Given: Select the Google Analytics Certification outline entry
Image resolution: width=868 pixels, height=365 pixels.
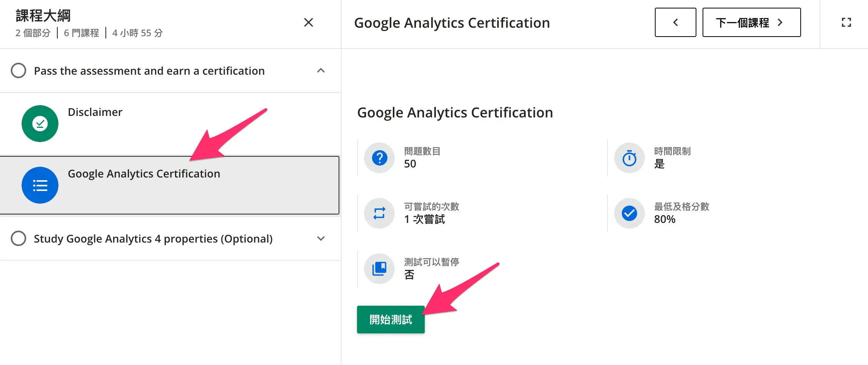Looking at the screenshot, I should pyautogui.click(x=144, y=174).
